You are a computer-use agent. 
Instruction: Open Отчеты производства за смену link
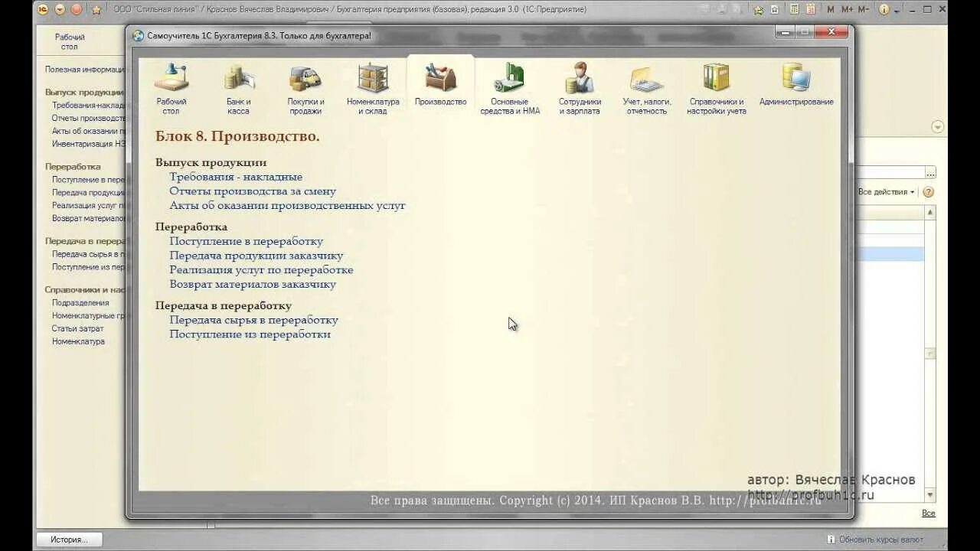coord(253,191)
